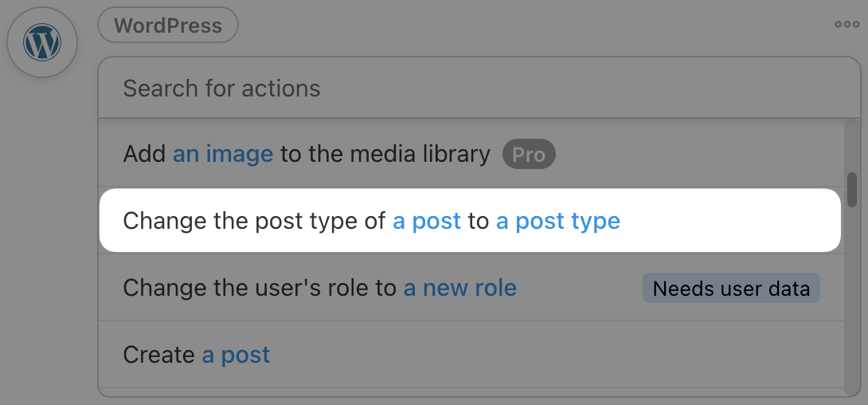
Task: Click the 'a post type' token
Action: (x=557, y=221)
